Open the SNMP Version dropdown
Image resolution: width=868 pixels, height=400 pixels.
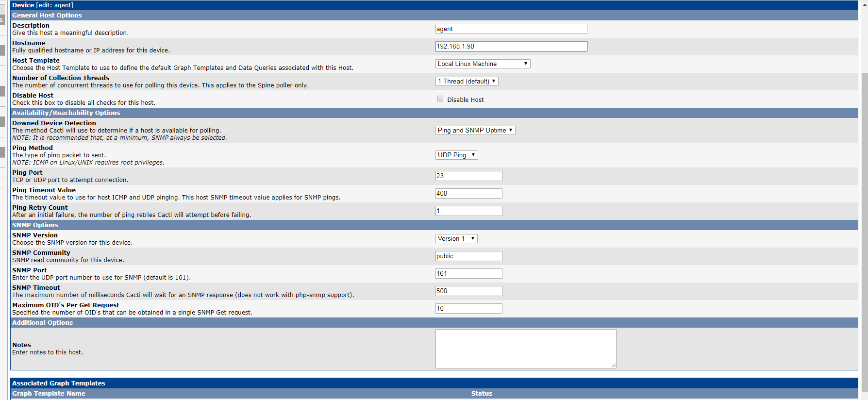coord(456,239)
